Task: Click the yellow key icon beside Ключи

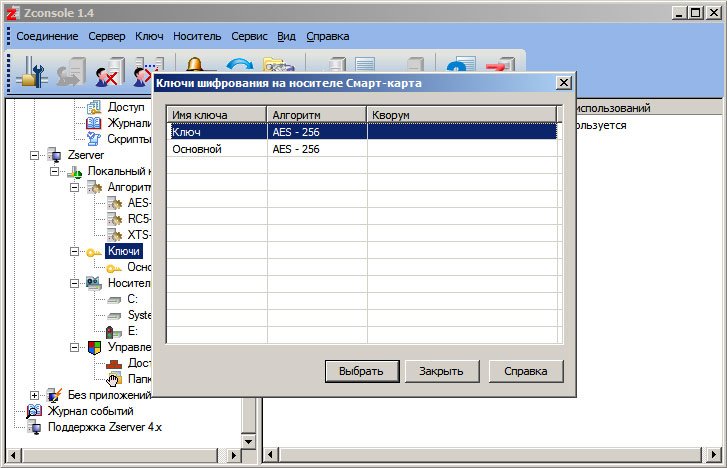Action: [94, 252]
